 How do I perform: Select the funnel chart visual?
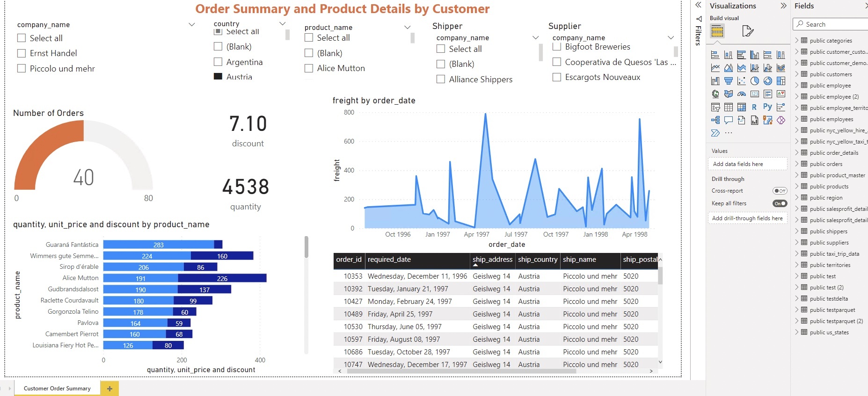pyautogui.click(x=729, y=81)
